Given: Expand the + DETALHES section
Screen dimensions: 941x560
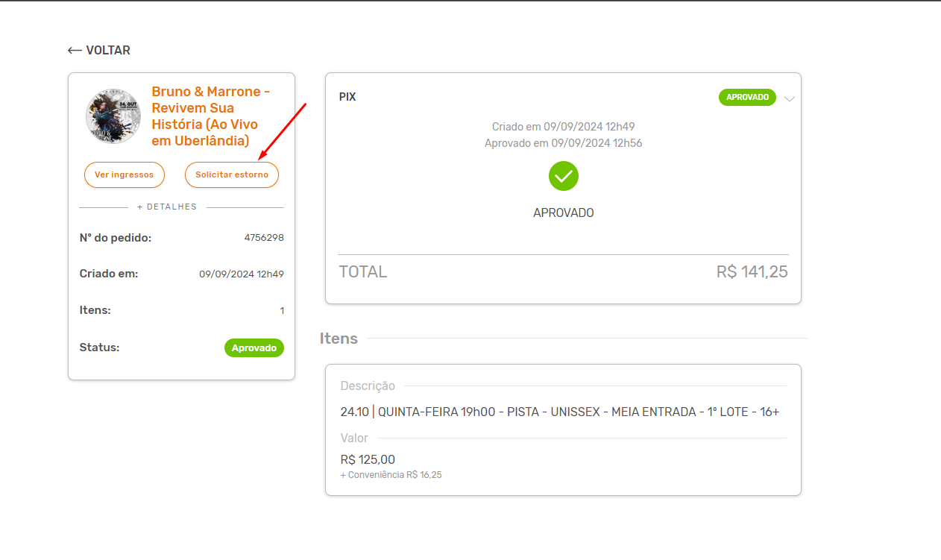Looking at the screenshot, I should tap(167, 207).
